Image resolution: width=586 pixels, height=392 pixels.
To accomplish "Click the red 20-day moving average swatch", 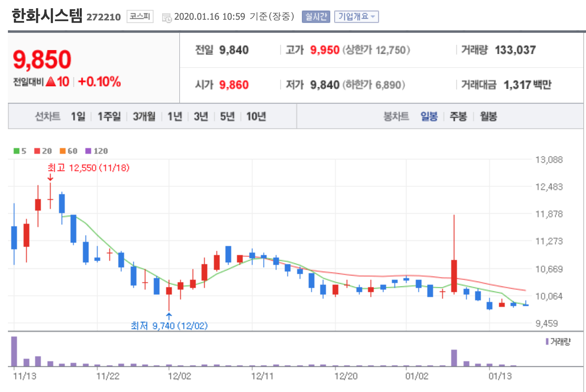I will (x=37, y=151).
